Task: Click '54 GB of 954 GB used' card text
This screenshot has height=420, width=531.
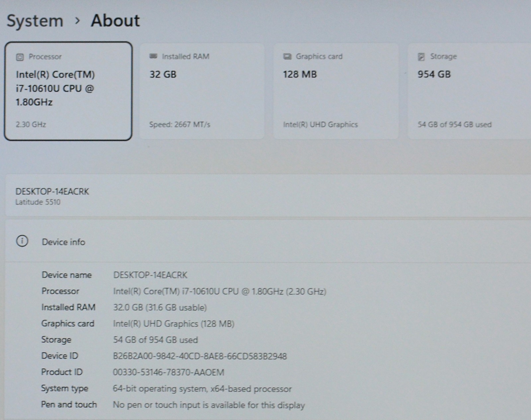Action: pos(454,125)
